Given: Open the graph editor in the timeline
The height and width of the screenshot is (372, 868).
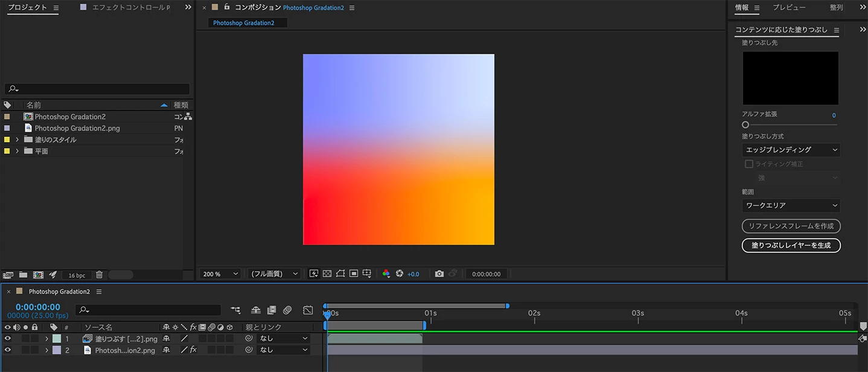Looking at the screenshot, I should tap(308, 310).
